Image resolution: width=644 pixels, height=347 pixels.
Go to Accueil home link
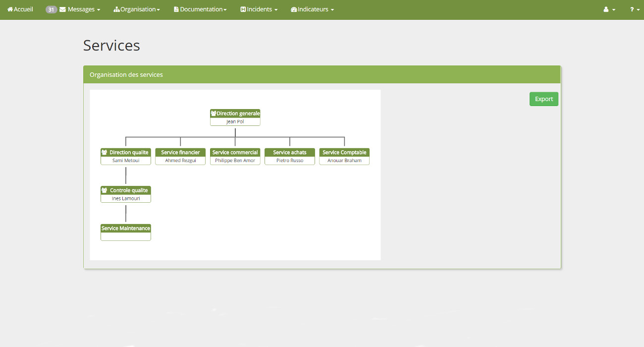[x=23, y=9]
